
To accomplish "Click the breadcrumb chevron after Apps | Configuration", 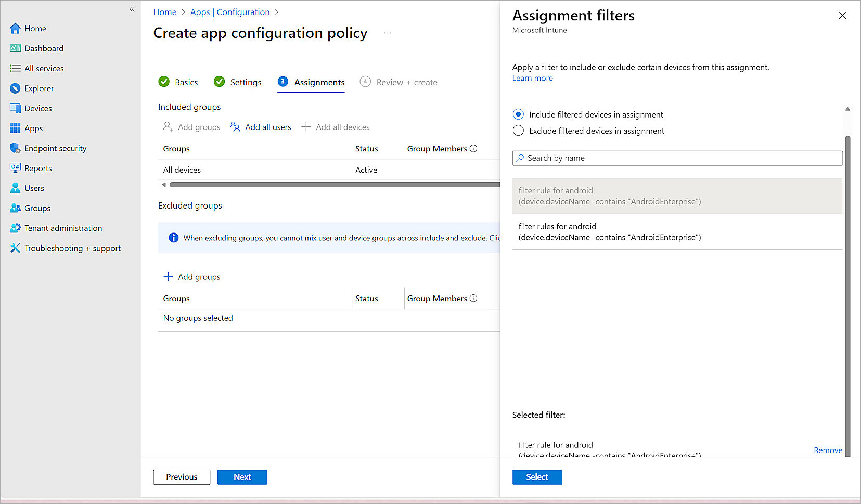I will coord(277,12).
